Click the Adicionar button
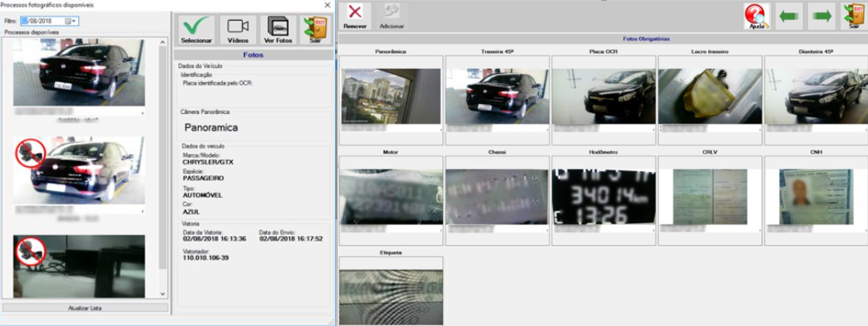This screenshot has width=868, height=326. coord(392,16)
